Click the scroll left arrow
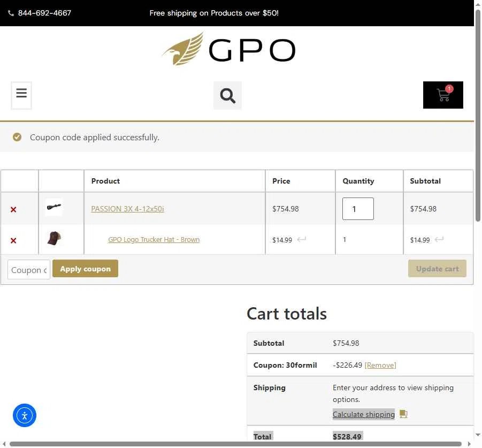482x448 pixels. coord(4,444)
